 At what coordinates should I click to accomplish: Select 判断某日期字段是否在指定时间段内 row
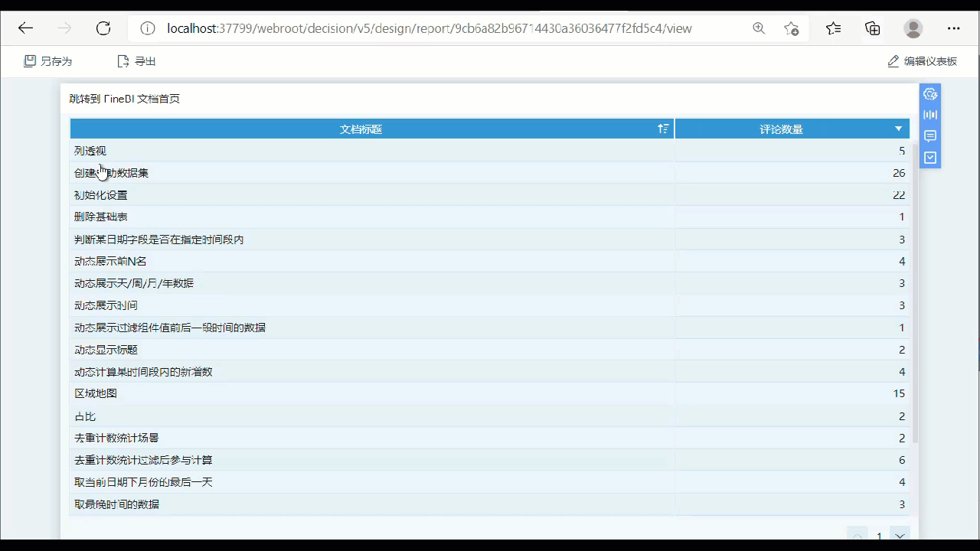(x=489, y=240)
